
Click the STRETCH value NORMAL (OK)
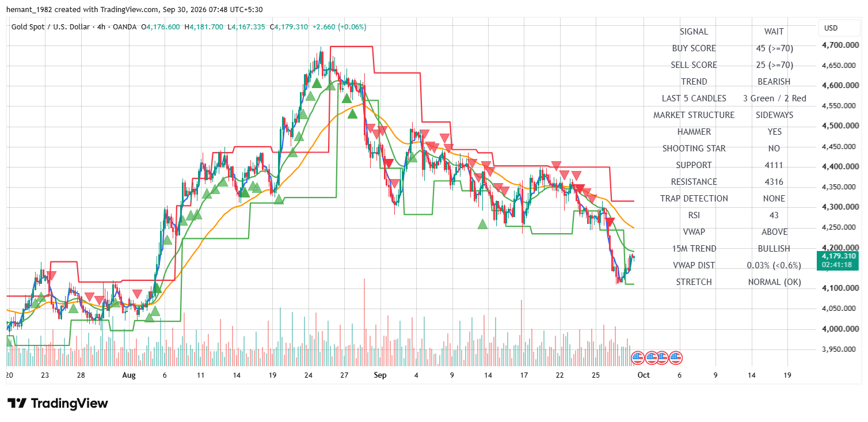click(x=774, y=282)
